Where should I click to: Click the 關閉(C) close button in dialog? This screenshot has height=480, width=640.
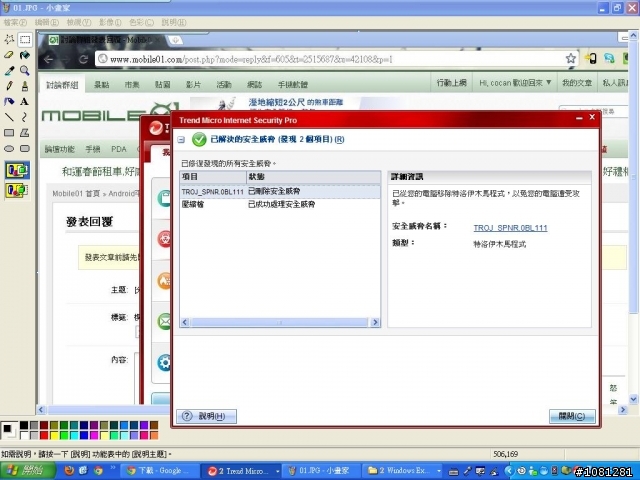point(572,416)
